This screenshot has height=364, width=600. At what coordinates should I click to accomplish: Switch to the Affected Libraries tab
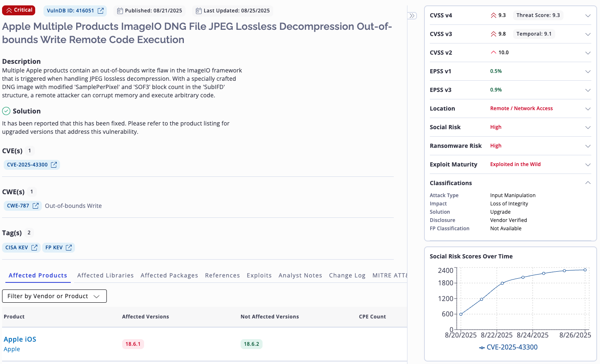click(x=105, y=275)
